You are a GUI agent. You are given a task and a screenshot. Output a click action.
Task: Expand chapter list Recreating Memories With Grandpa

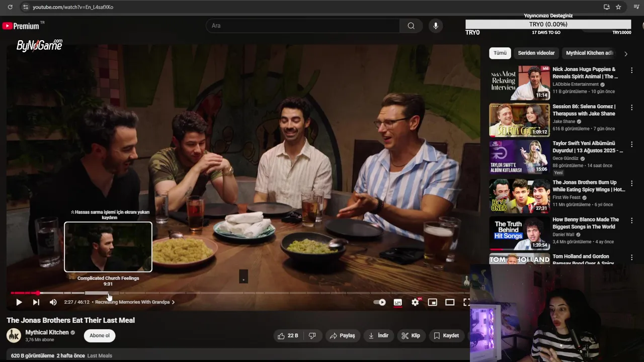(x=135, y=302)
